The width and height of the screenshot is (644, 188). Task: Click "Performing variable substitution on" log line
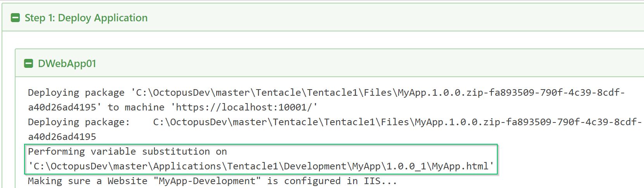click(127, 152)
